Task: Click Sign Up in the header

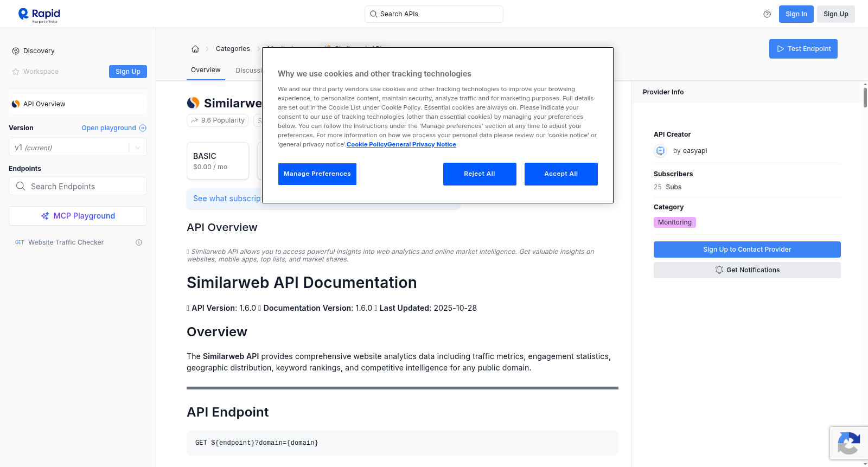Action: click(x=835, y=14)
